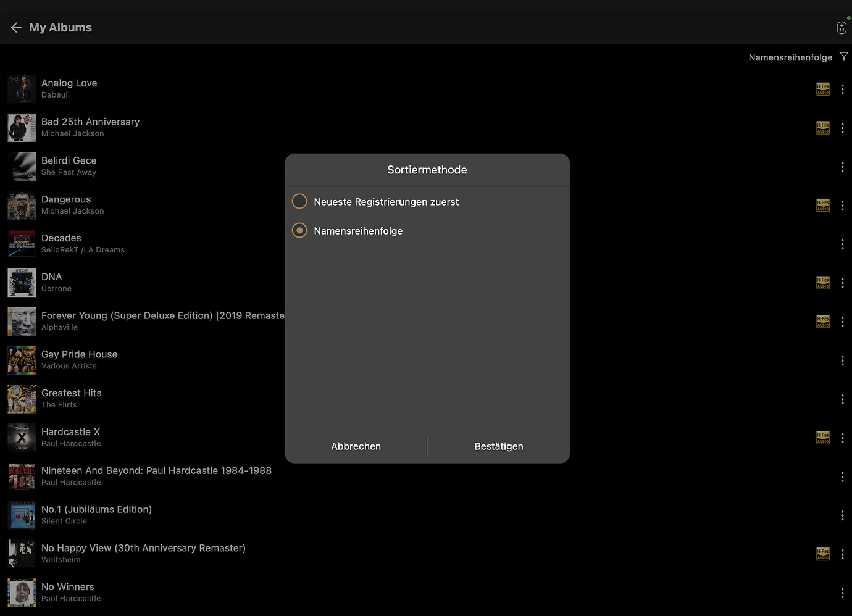Click the Hi-Res Audio badge on Forever Young
The image size is (852, 616).
(x=823, y=322)
